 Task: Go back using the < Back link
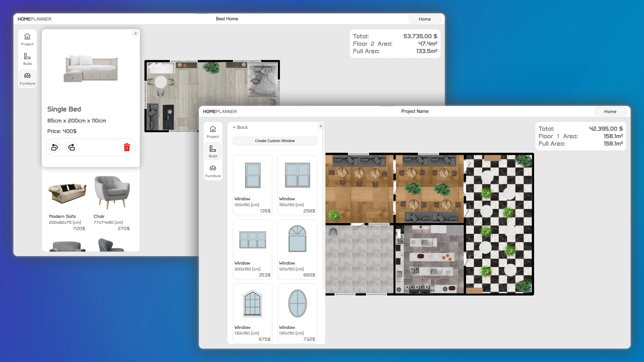pos(240,127)
